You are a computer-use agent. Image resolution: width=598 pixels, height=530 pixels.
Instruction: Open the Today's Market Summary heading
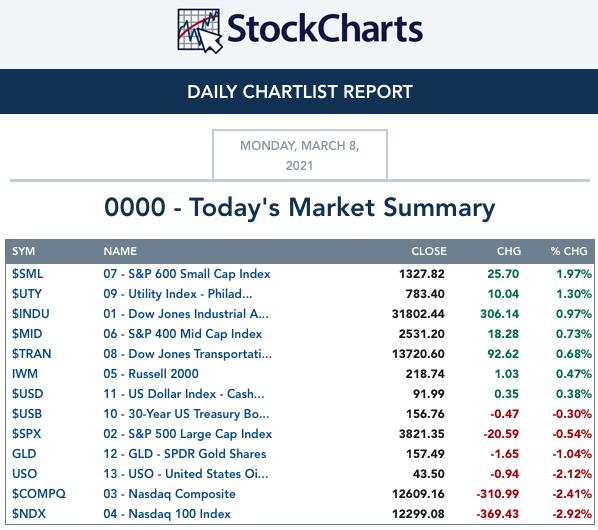(299, 208)
